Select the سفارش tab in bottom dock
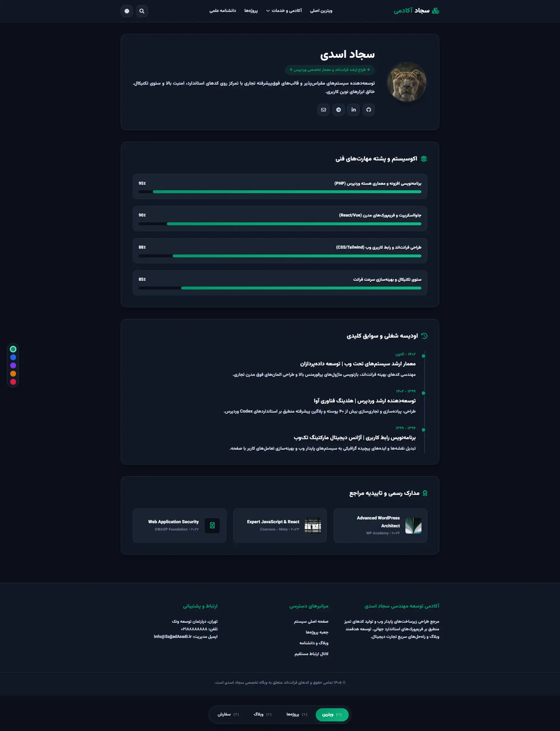 tap(228, 714)
